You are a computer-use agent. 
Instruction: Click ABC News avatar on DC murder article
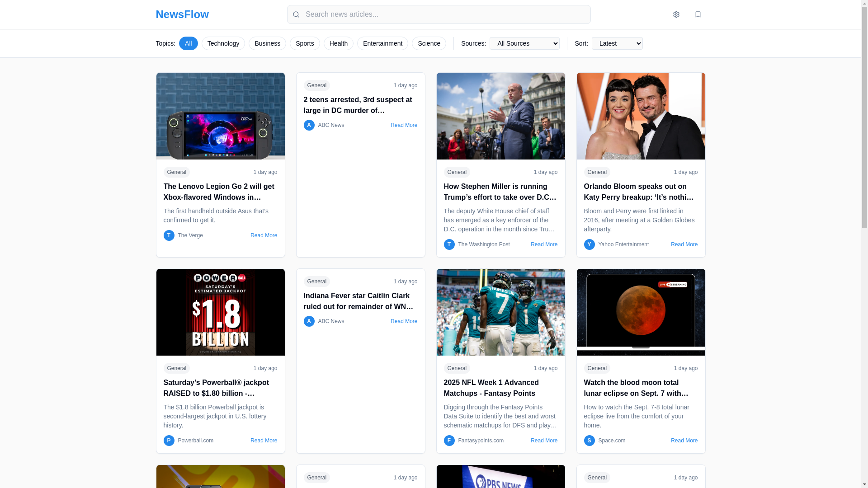[x=309, y=125]
